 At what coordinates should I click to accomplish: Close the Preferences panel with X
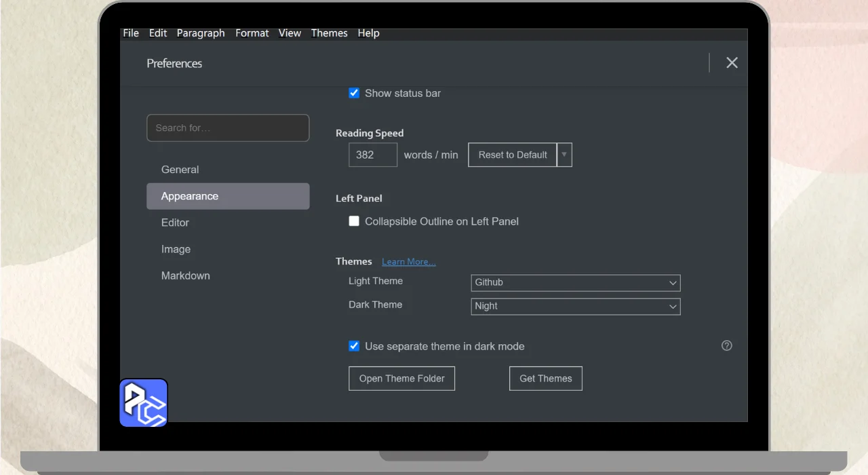coord(732,62)
